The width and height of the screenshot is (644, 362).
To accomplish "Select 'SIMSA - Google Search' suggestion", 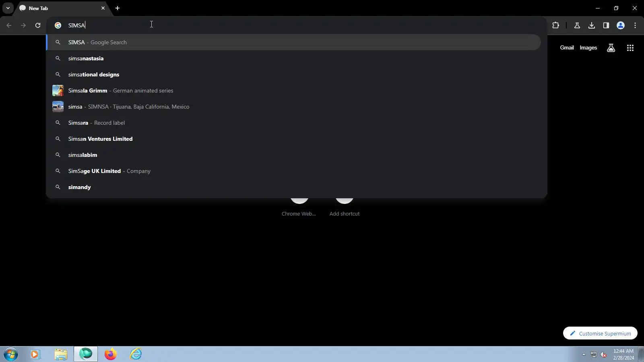I will coord(294,42).
